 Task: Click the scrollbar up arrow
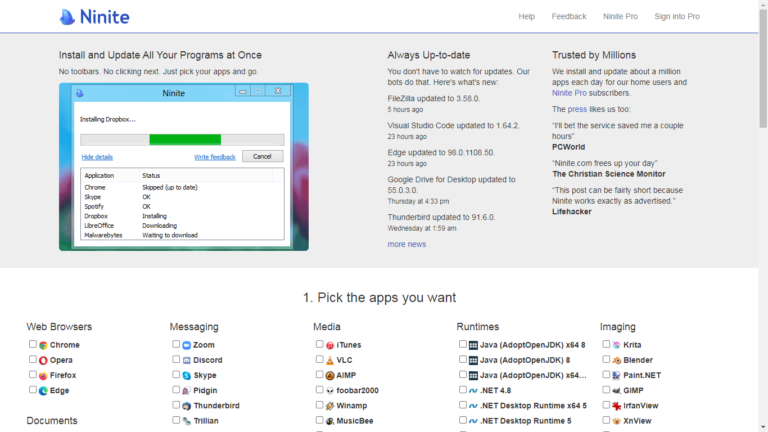(763, 4)
